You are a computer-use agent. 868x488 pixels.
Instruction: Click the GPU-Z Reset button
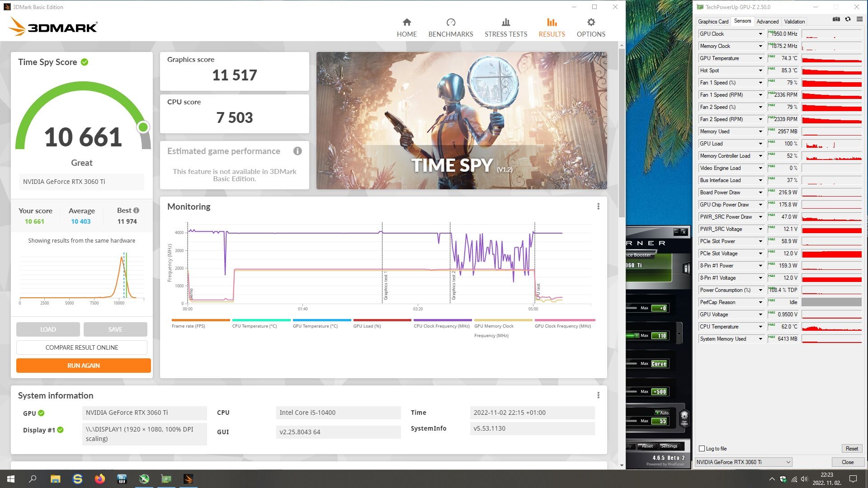click(852, 449)
